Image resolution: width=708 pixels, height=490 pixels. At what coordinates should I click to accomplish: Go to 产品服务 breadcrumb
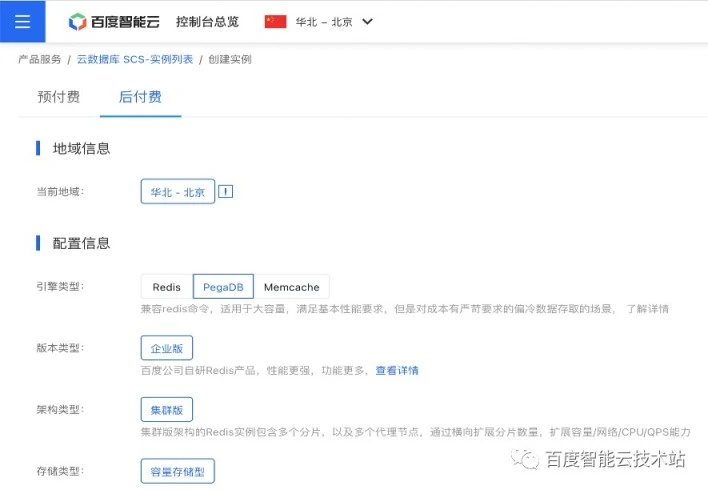tap(40, 59)
